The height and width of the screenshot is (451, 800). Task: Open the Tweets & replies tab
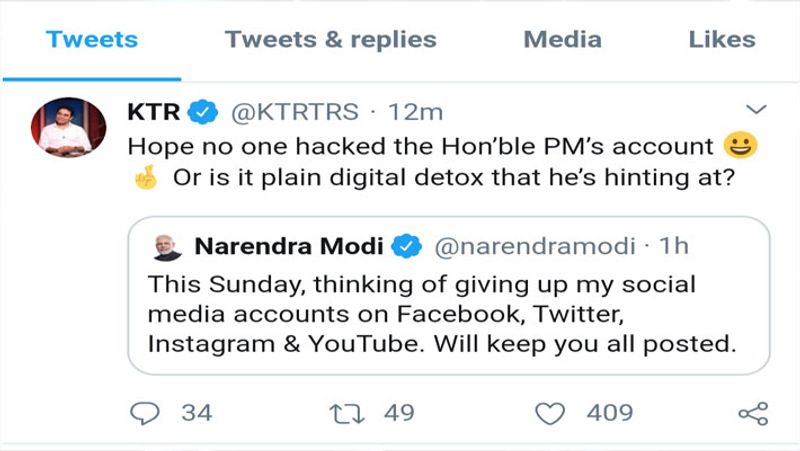[330, 40]
